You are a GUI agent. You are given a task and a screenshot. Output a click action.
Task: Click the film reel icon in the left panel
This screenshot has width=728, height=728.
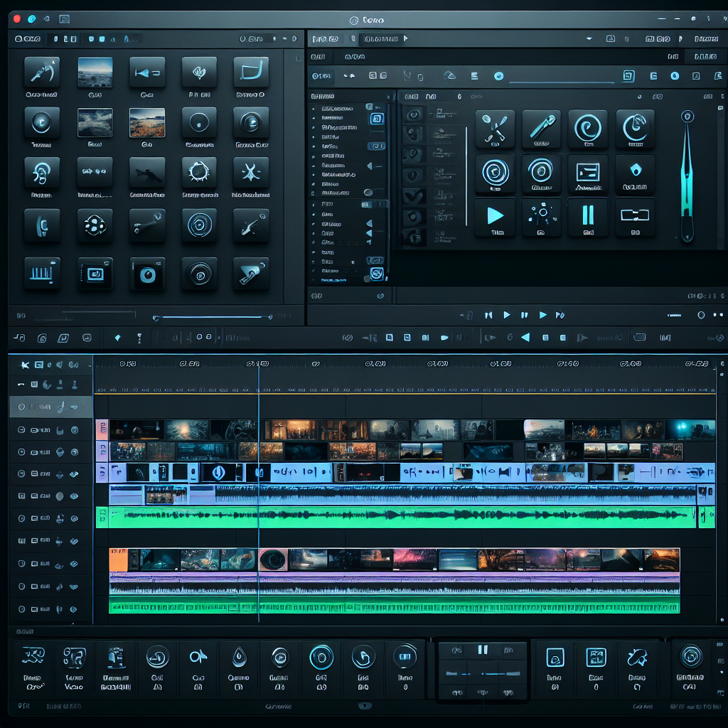click(x=94, y=225)
